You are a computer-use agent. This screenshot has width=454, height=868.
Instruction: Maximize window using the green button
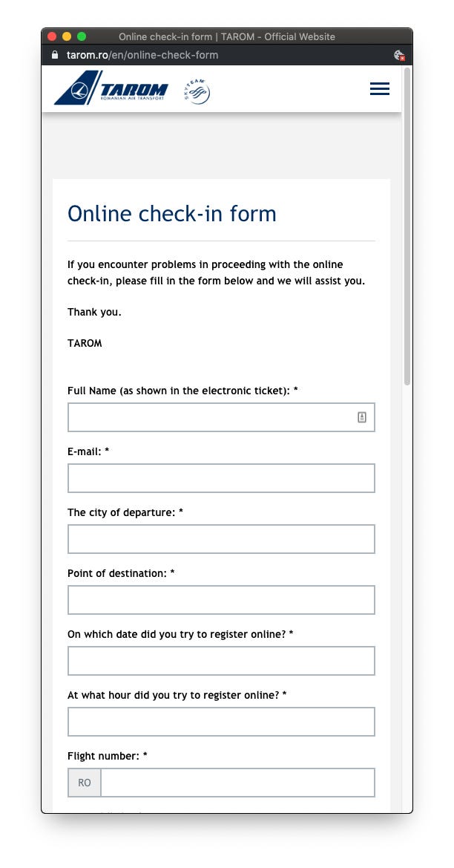coord(82,36)
